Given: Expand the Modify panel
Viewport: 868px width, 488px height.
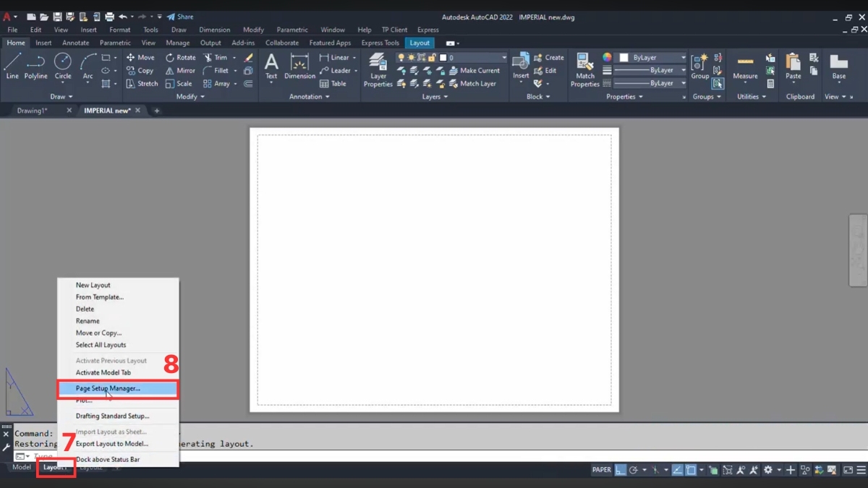Looking at the screenshot, I should pos(191,96).
